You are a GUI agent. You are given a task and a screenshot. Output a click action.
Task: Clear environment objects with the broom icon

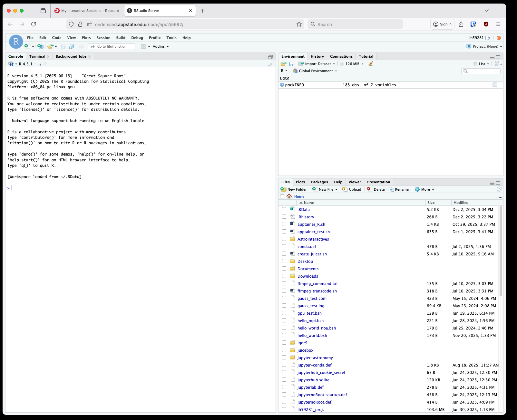click(371, 64)
